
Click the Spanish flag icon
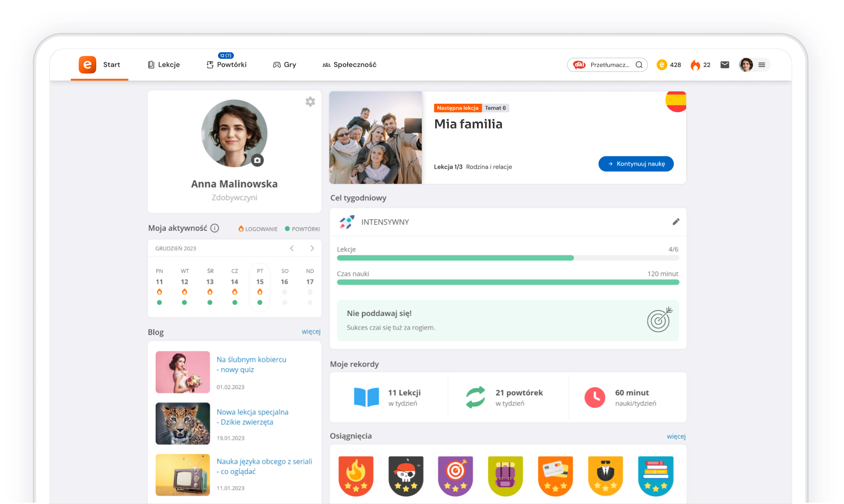point(676,101)
